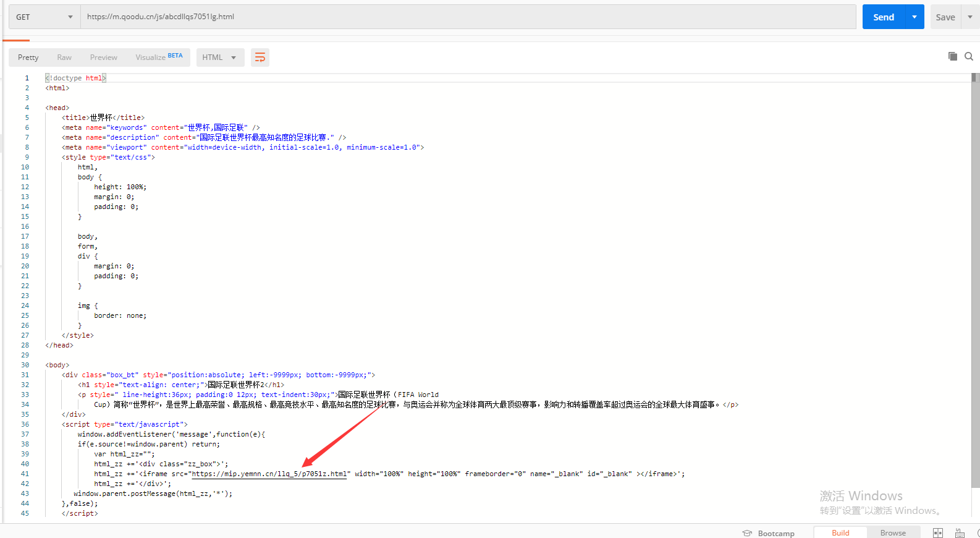Expand the Send button options arrow
This screenshot has width=980, height=538.
coord(915,17)
